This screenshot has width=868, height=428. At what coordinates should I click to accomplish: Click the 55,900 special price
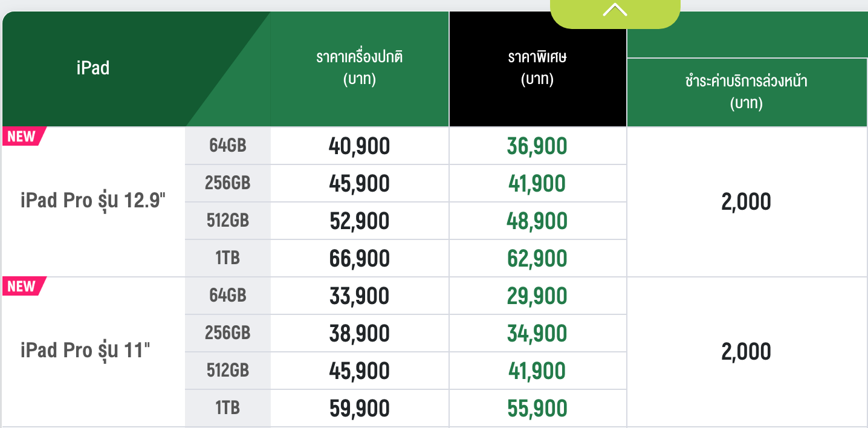[x=537, y=409]
